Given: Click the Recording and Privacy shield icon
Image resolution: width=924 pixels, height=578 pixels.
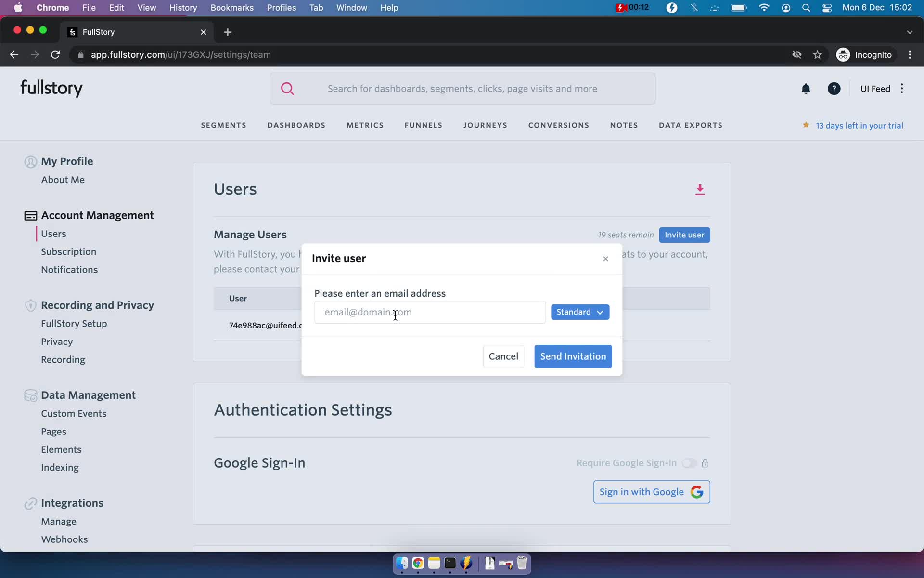Looking at the screenshot, I should (30, 305).
